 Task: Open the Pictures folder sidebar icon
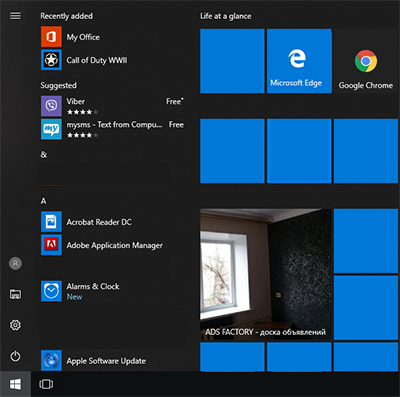(15, 294)
